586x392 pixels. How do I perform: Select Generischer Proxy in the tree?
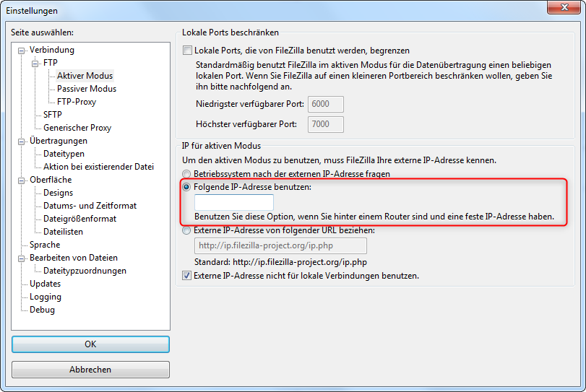point(77,128)
